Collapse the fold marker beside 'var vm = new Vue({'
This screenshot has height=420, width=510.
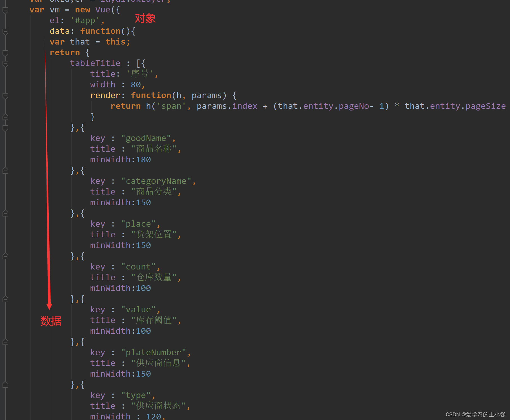tap(5, 10)
